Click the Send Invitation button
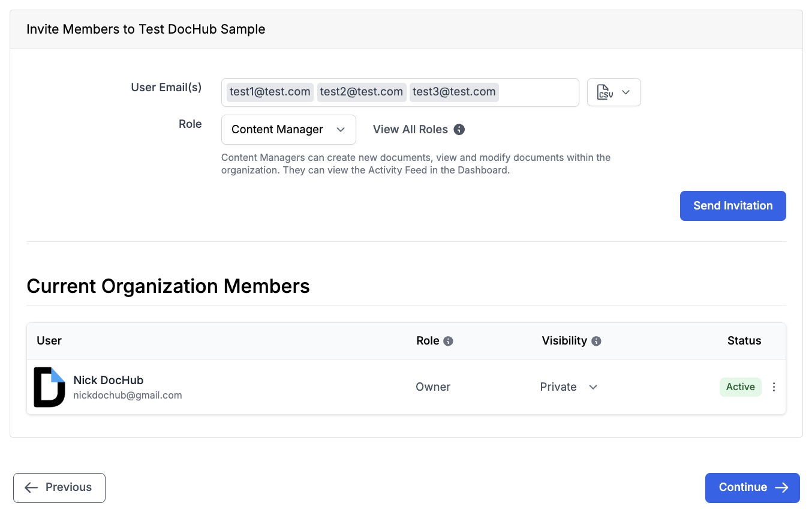The width and height of the screenshot is (812, 515). pos(733,206)
